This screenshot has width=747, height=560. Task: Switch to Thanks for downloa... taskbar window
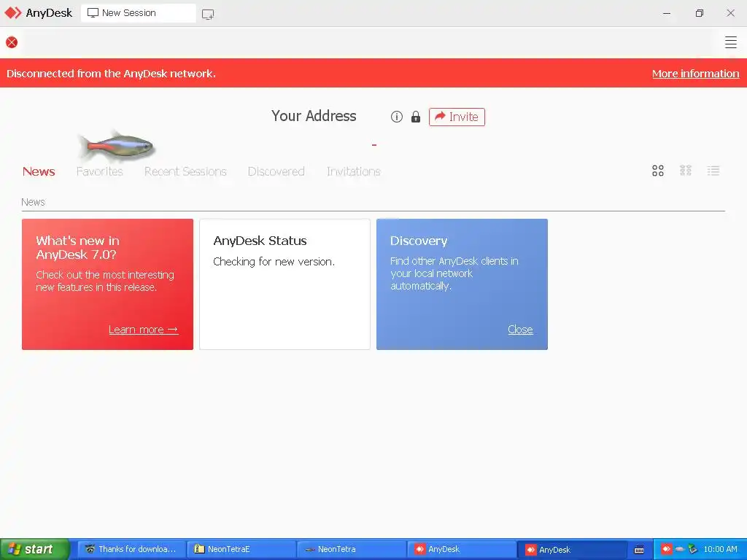[x=131, y=549]
